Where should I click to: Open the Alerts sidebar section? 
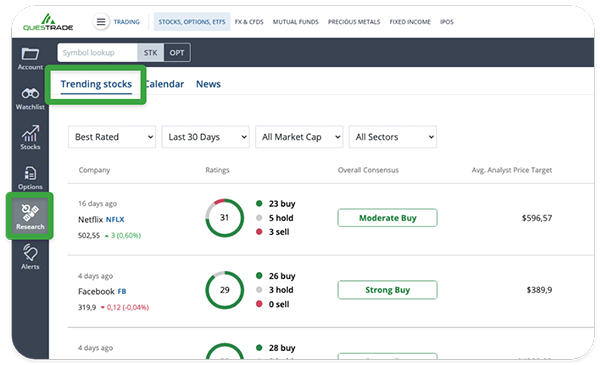(x=30, y=257)
